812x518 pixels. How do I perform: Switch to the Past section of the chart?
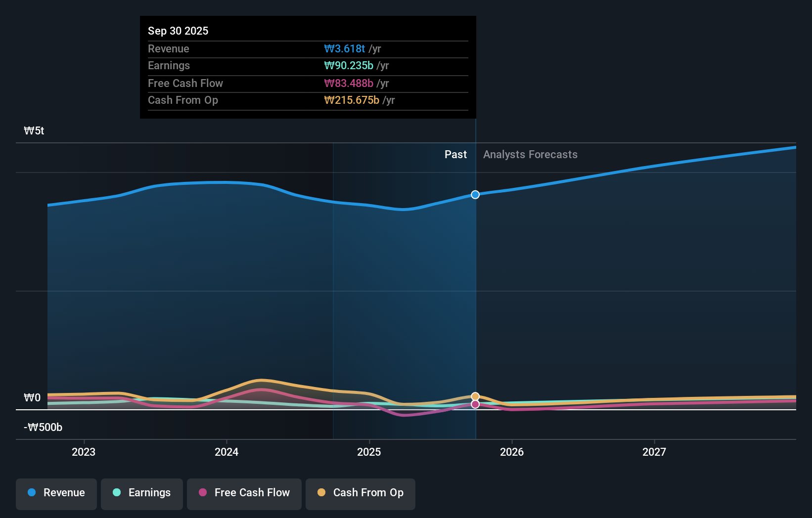(455, 154)
